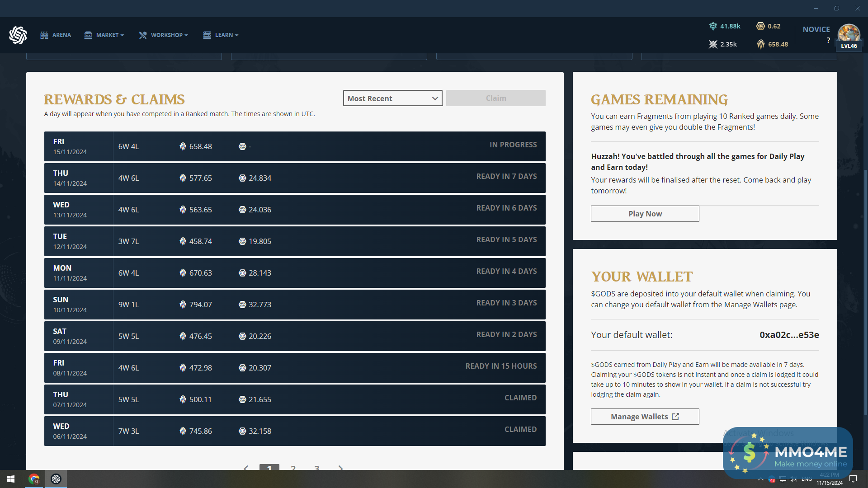This screenshot has width=868, height=488.
Task: Click the 2.35k stars icon
Action: 713,44
